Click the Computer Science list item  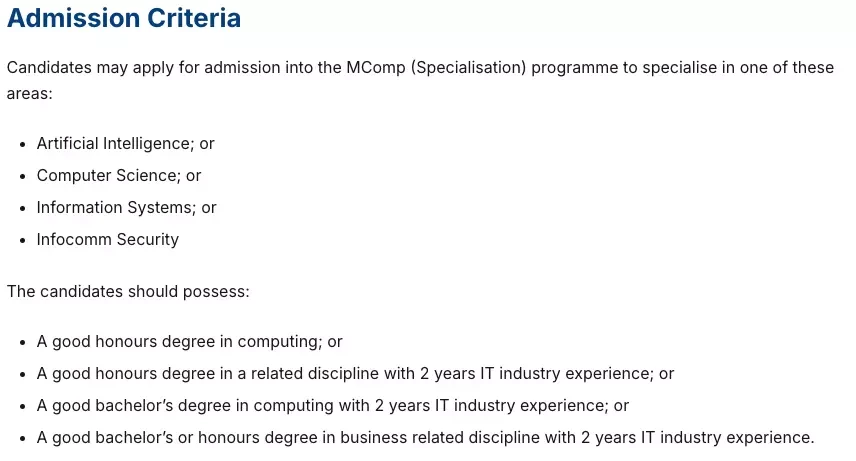point(119,175)
